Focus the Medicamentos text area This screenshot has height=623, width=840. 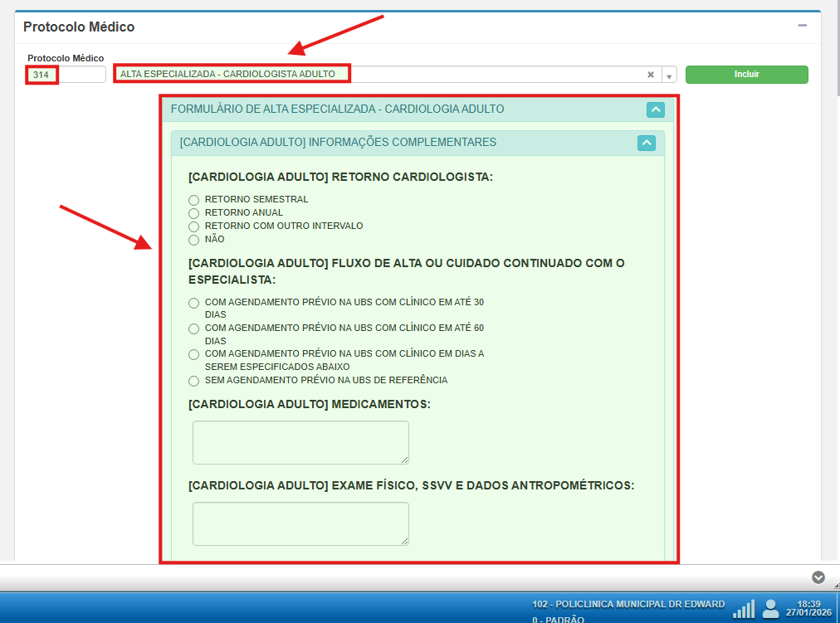pyautogui.click(x=300, y=442)
